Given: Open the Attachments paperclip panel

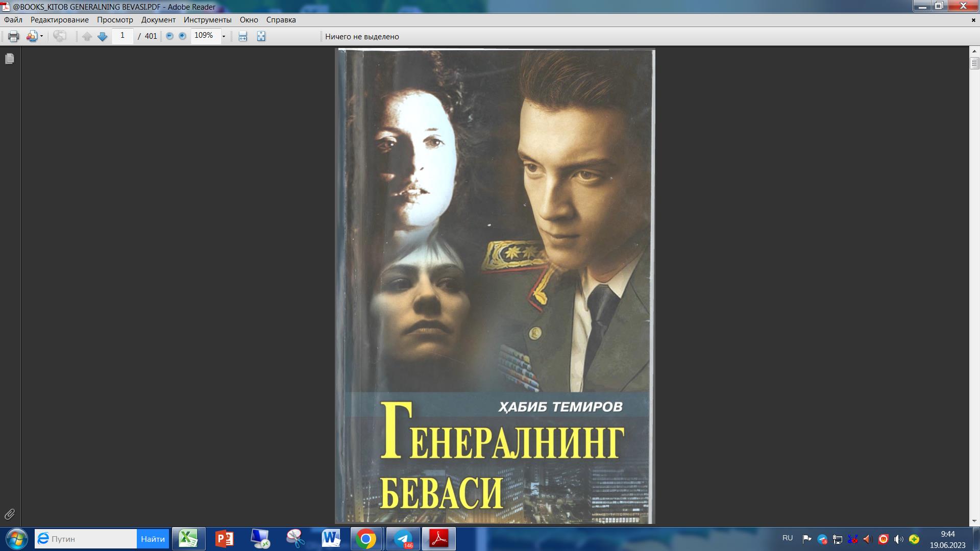Looking at the screenshot, I should (10, 514).
